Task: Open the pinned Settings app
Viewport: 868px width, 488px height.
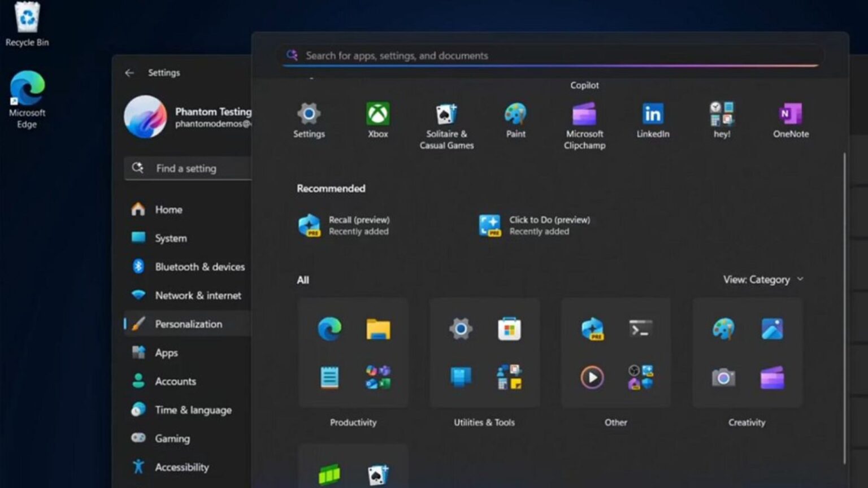Action: coord(309,120)
